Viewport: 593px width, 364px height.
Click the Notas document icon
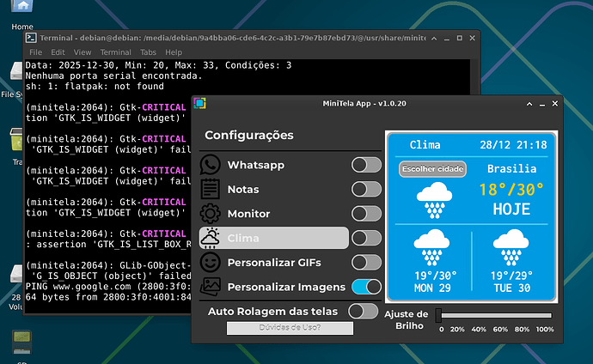(211, 189)
